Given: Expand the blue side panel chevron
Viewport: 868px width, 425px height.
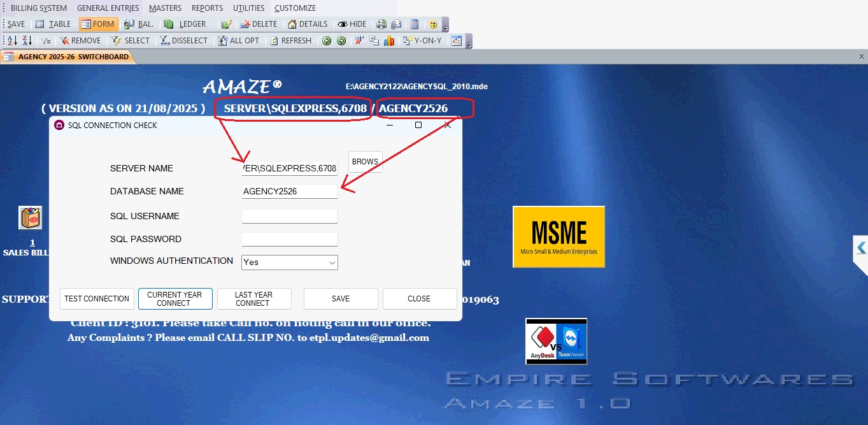Looking at the screenshot, I should point(861,248).
